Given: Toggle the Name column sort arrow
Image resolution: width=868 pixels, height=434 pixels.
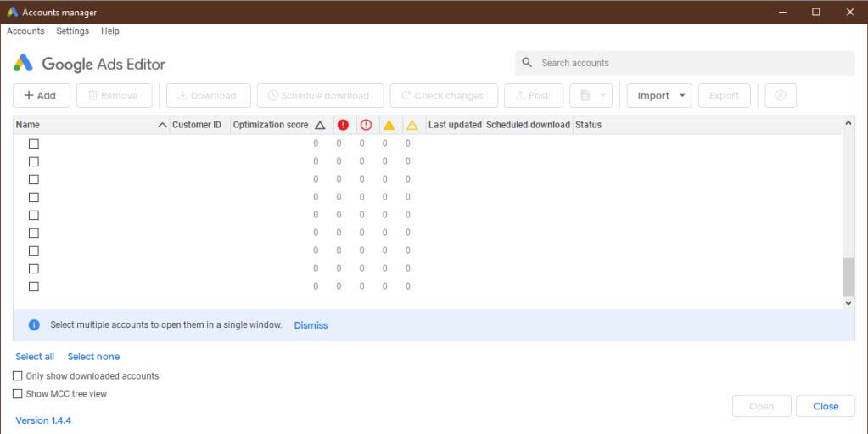Looking at the screenshot, I should point(162,125).
